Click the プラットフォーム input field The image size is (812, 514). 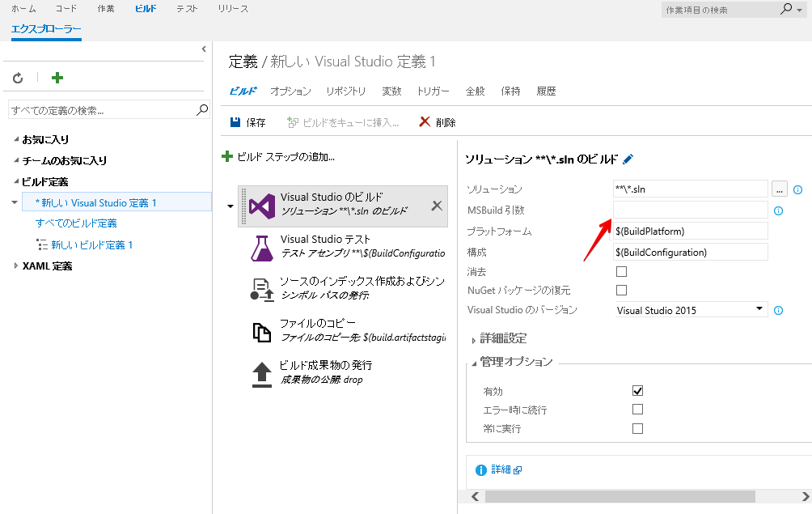click(691, 231)
